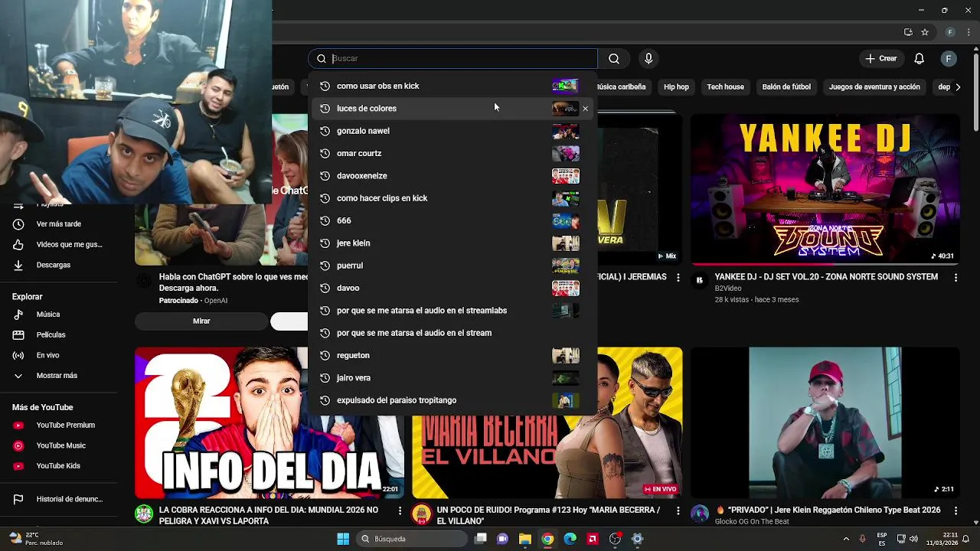The width and height of the screenshot is (980, 551).
Task: Select suggestion 'luces de colores'
Action: (x=452, y=109)
